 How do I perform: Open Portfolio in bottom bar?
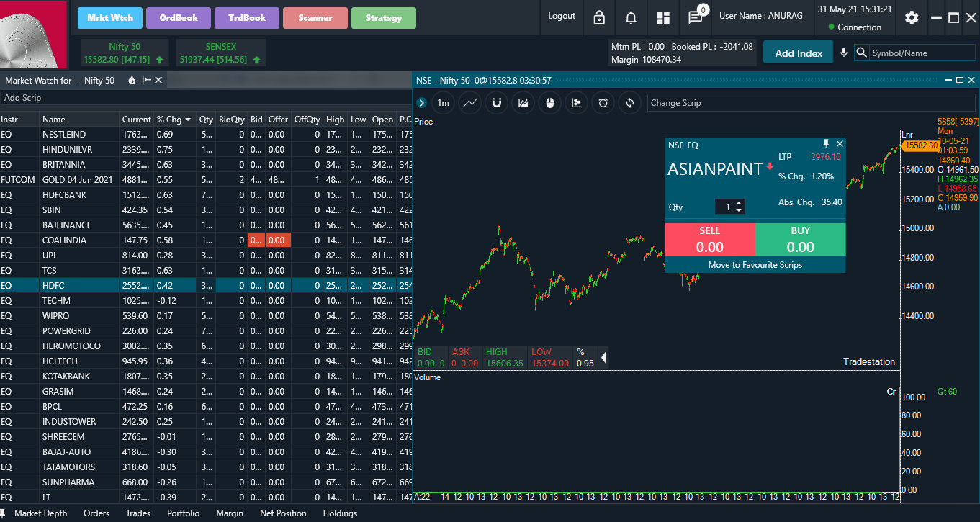coord(184,513)
